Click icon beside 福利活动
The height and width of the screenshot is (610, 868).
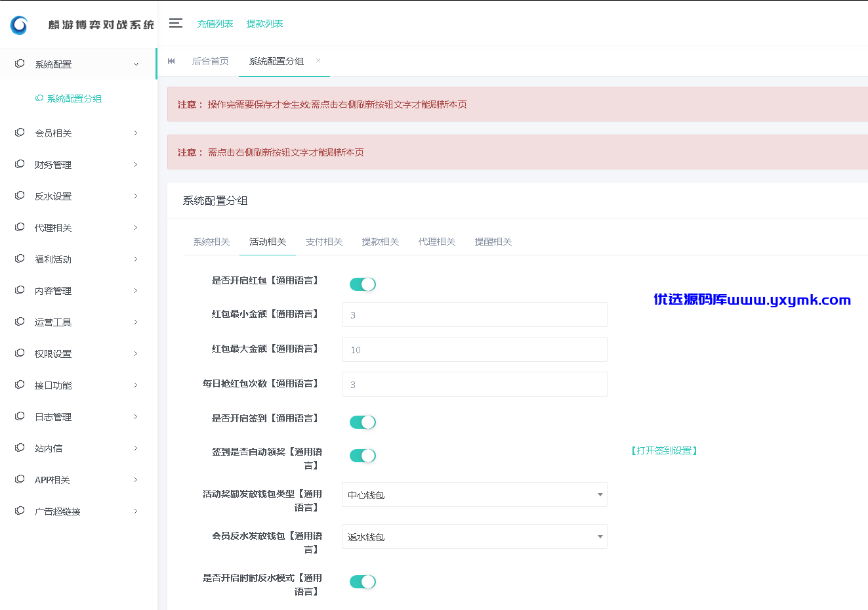(x=20, y=259)
